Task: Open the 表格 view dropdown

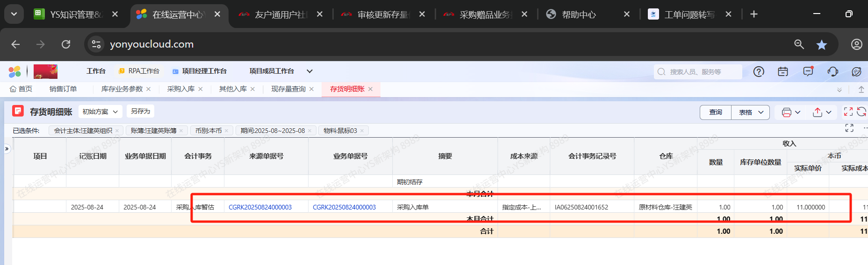Action: pos(750,112)
